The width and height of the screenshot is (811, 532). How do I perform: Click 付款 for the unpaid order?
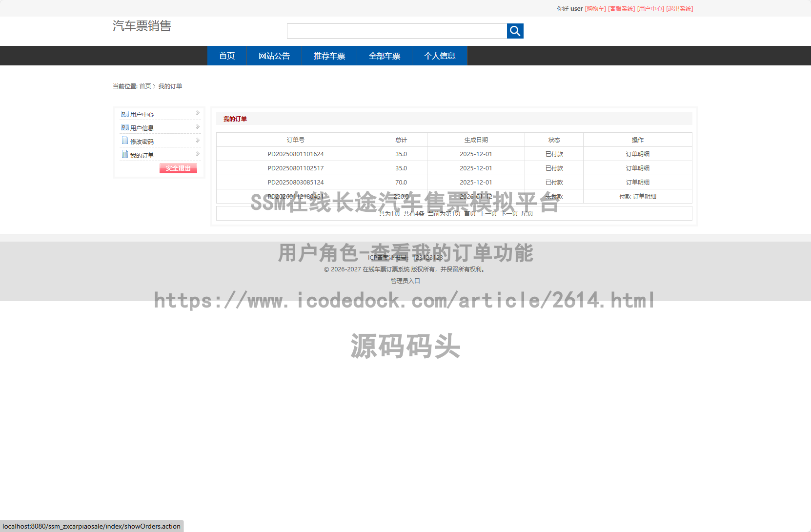pyautogui.click(x=626, y=196)
